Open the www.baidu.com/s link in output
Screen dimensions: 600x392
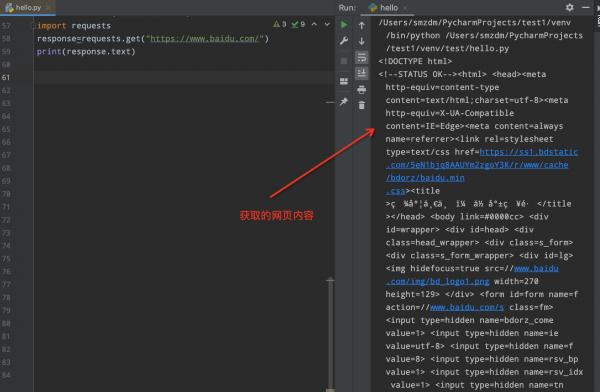point(467,307)
